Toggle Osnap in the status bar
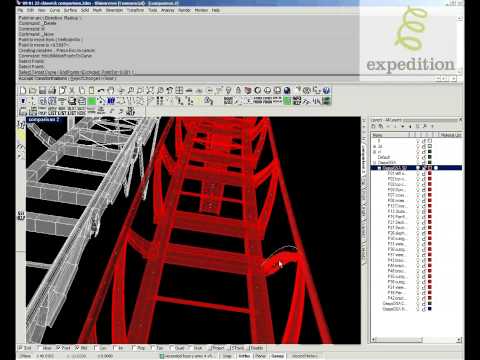Image resolution: width=480 pixels, height=360 pixels. 277,356
